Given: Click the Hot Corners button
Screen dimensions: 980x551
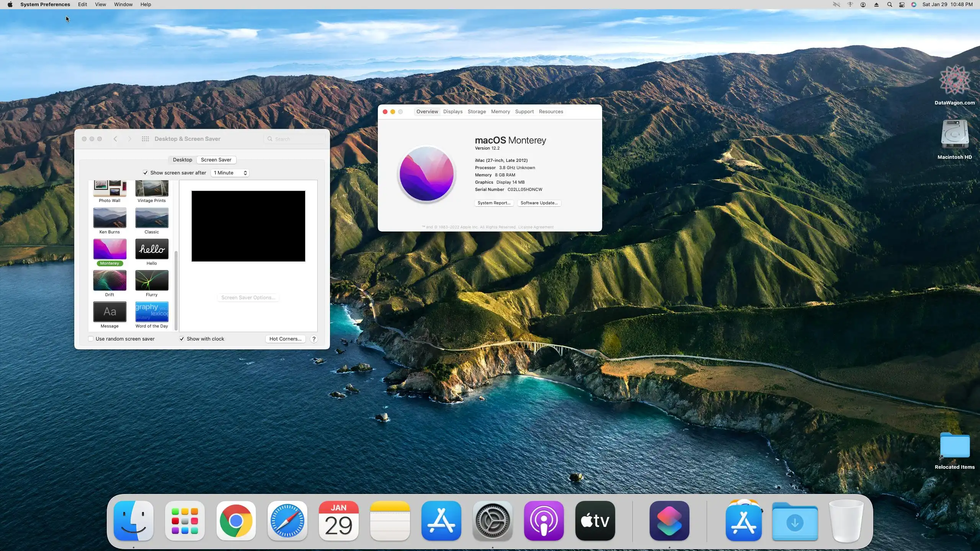Looking at the screenshot, I should (x=285, y=339).
